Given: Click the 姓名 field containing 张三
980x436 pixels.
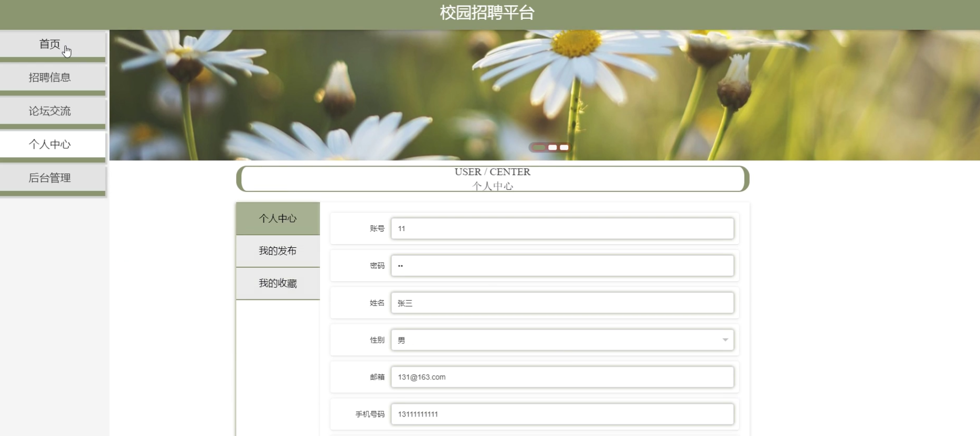Looking at the screenshot, I should (562, 303).
